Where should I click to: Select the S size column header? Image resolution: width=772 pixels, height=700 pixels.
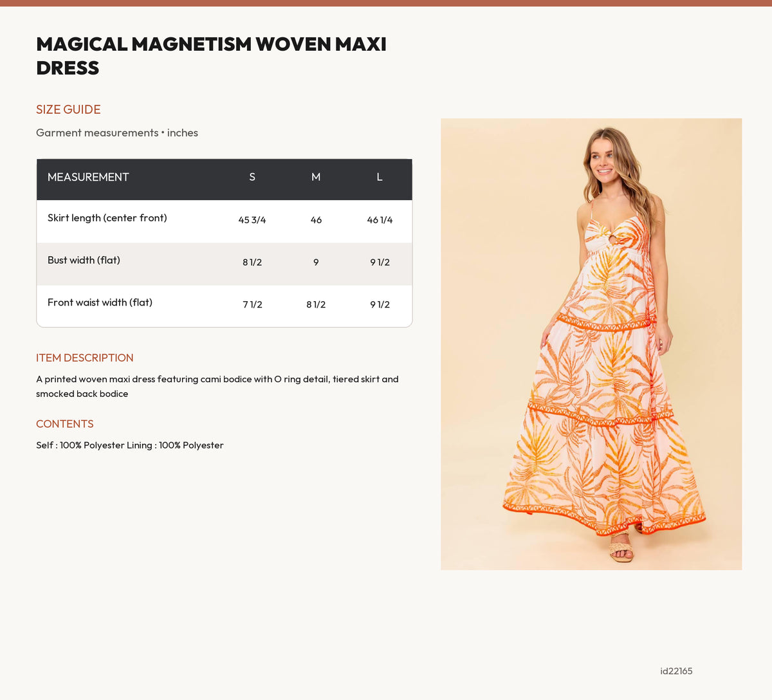[x=252, y=177]
